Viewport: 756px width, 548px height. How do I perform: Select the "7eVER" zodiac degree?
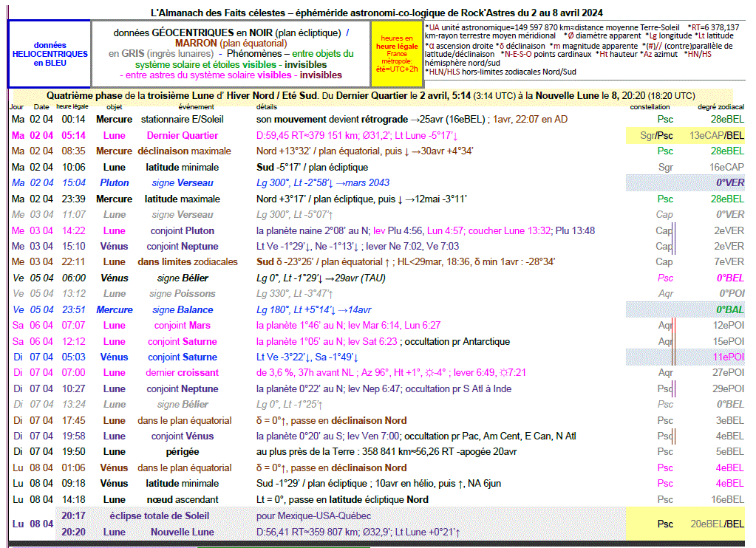click(729, 261)
